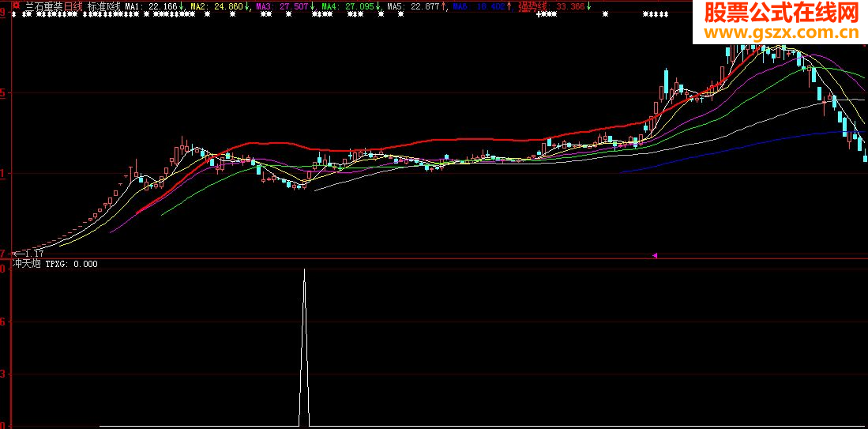
Task: Click the 标准K线 chart type label
Action: [x=104, y=6]
